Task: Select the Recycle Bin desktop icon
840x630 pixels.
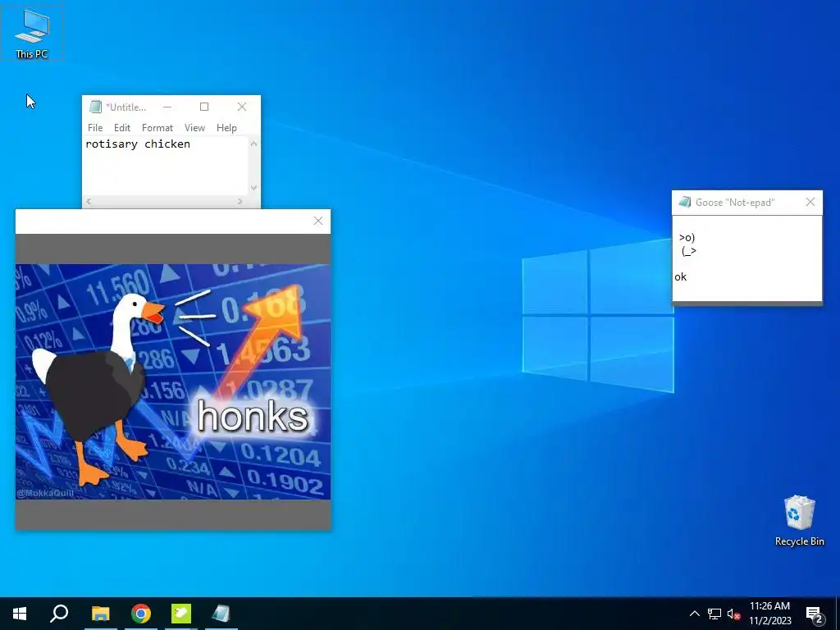Action: 799,521
